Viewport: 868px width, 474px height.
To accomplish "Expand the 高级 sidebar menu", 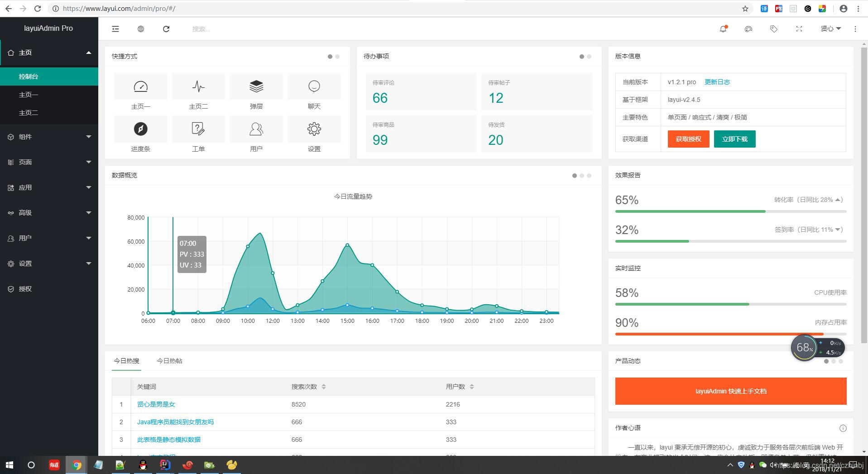I will pos(49,213).
